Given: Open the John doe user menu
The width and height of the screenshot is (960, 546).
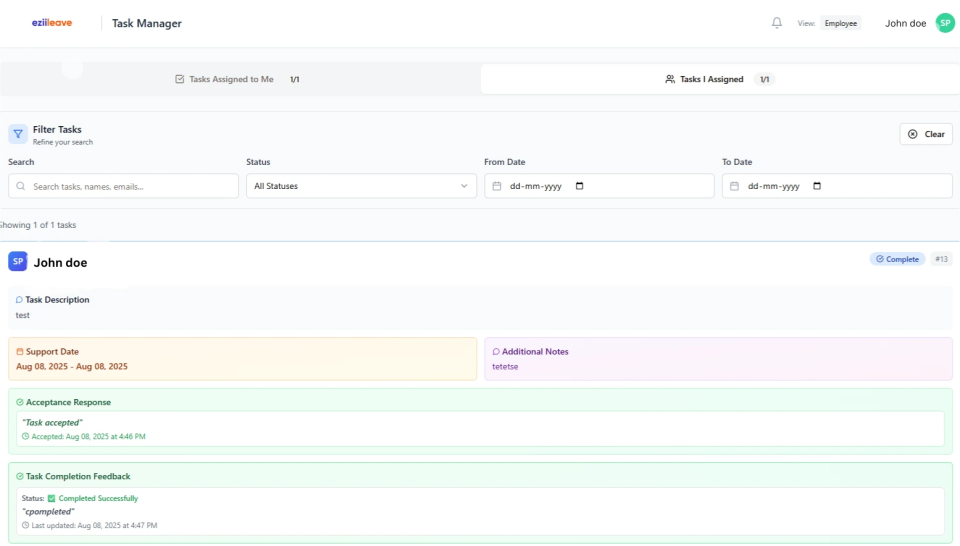Looking at the screenshot, I should 905,23.
